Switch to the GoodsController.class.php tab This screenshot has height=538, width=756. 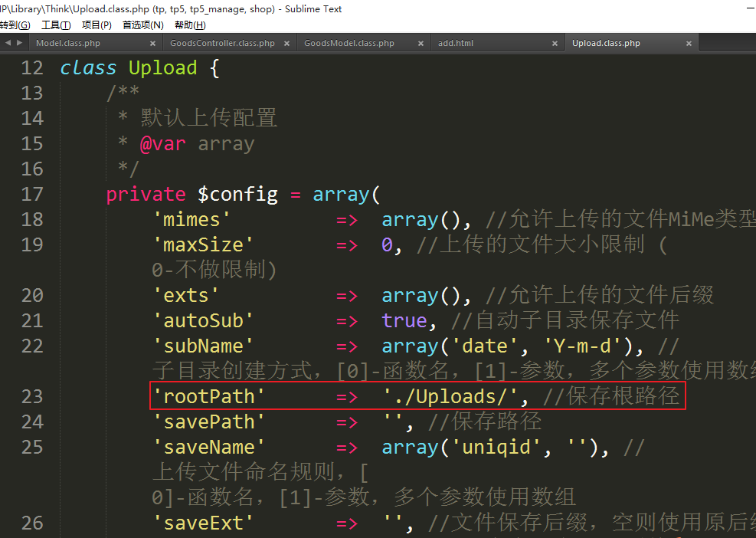[222, 44]
